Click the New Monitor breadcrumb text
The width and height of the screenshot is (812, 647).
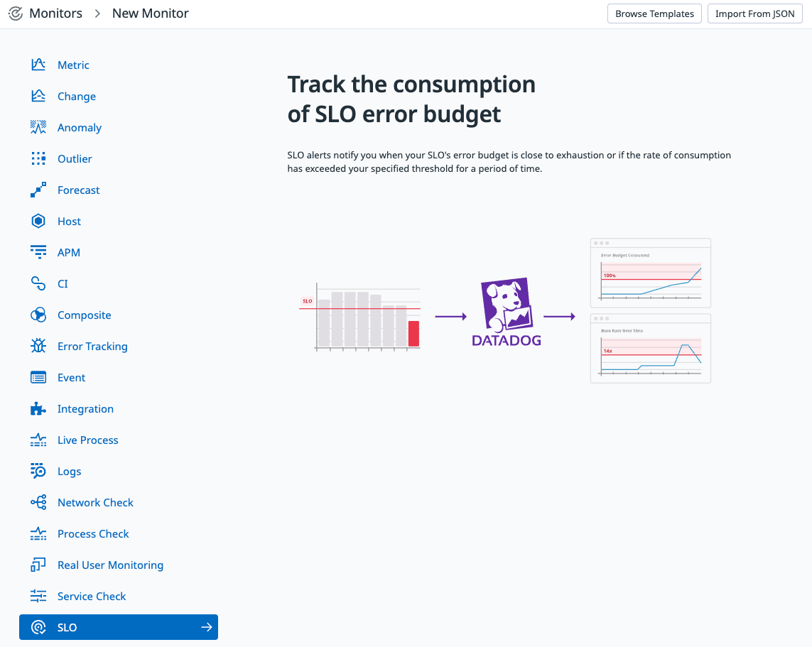(150, 13)
